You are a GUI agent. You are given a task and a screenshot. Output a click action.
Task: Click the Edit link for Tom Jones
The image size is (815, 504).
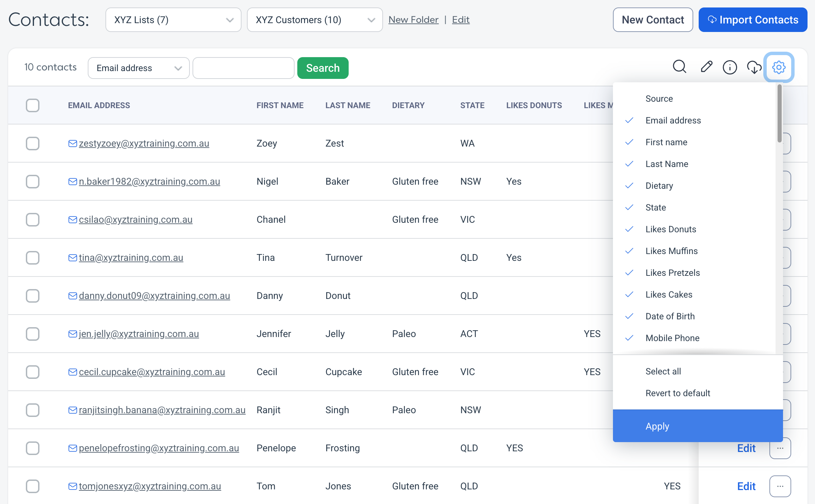click(x=746, y=486)
